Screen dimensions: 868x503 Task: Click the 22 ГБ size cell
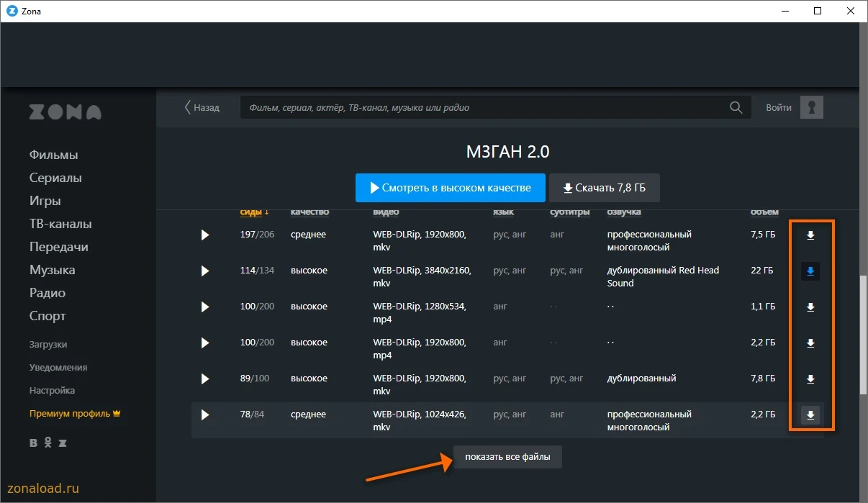pyautogui.click(x=761, y=271)
